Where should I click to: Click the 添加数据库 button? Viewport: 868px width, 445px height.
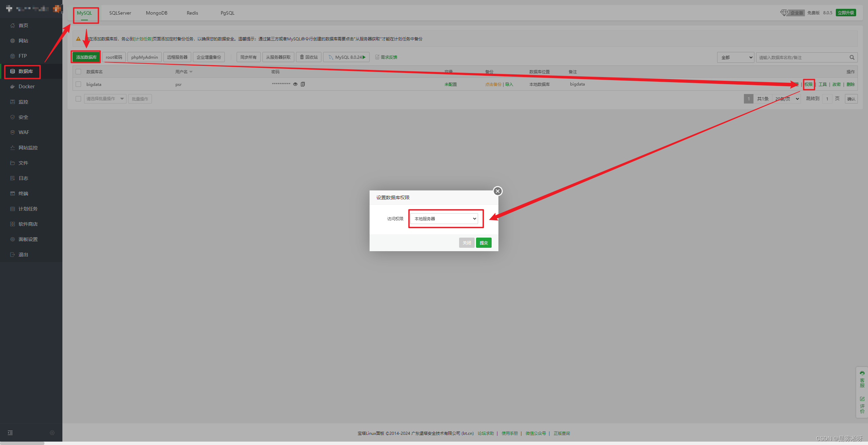coord(85,57)
